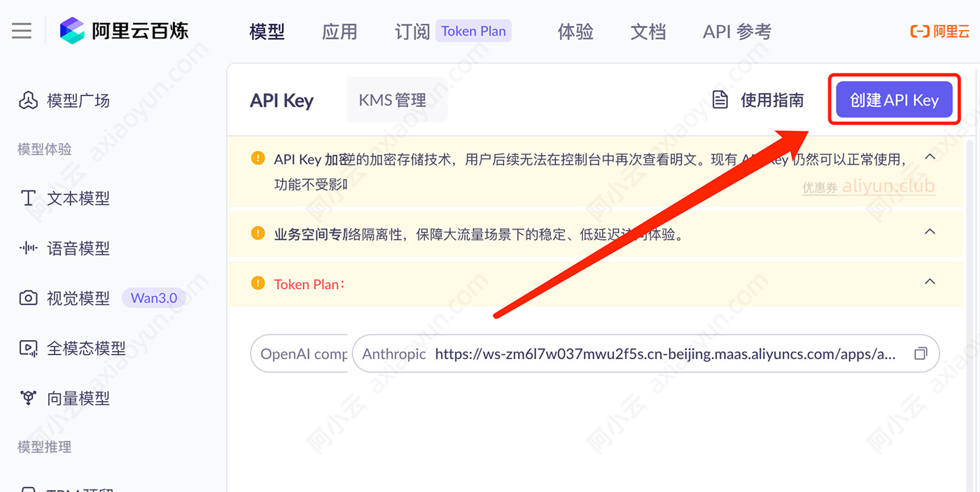Click the warning icon beside the 业务空间 notice
The height and width of the screenshot is (492, 980).
[x=258, y=233]
